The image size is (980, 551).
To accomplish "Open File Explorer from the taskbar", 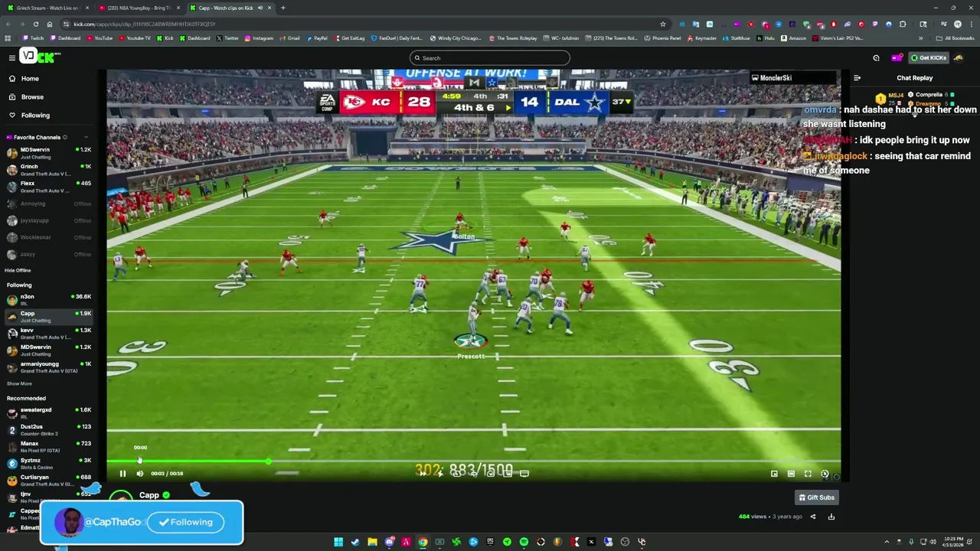I will coord(372,542).
